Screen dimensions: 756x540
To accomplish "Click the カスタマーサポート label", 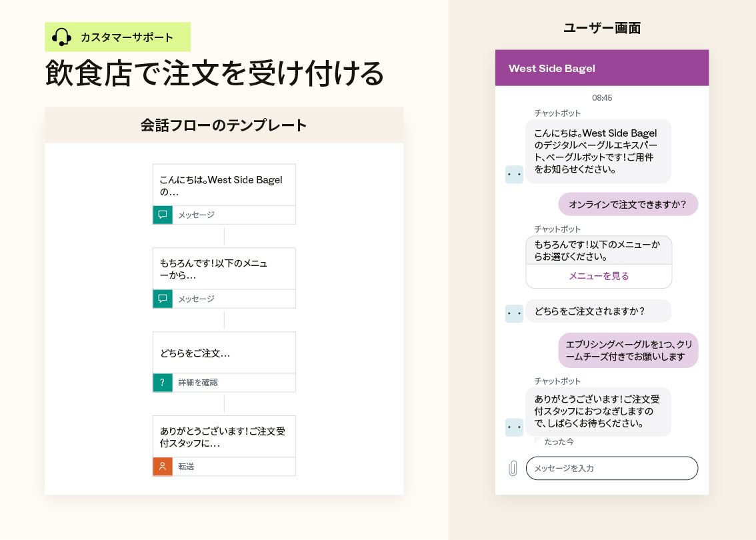I will 127,37.
